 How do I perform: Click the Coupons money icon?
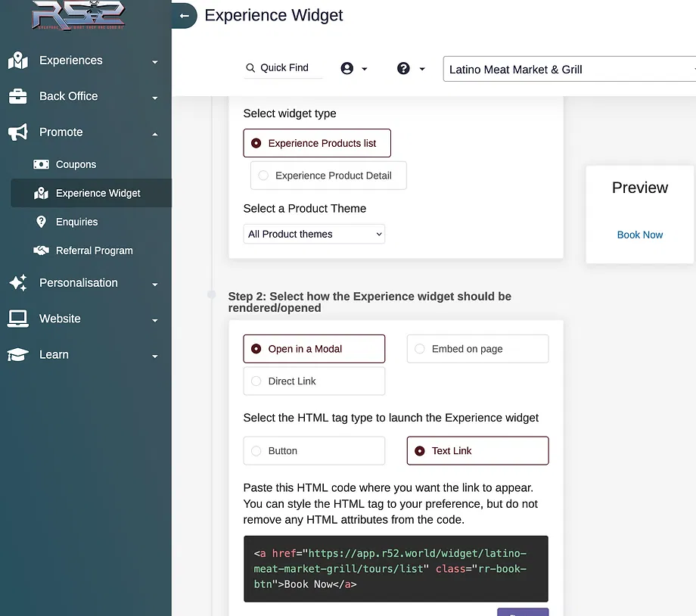pos(42,164)
